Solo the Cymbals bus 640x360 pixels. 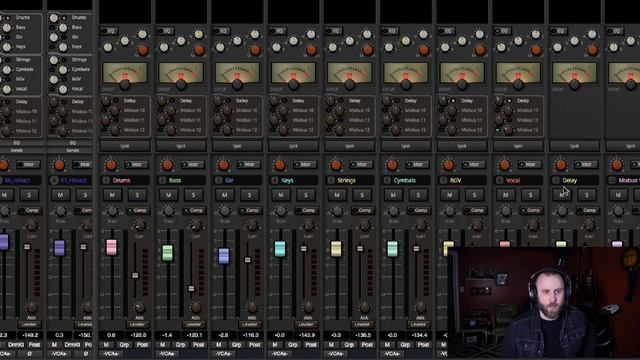[418, 195]
